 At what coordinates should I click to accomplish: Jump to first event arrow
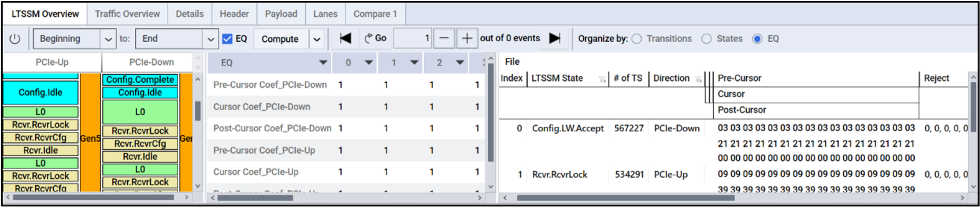(345, 39)
